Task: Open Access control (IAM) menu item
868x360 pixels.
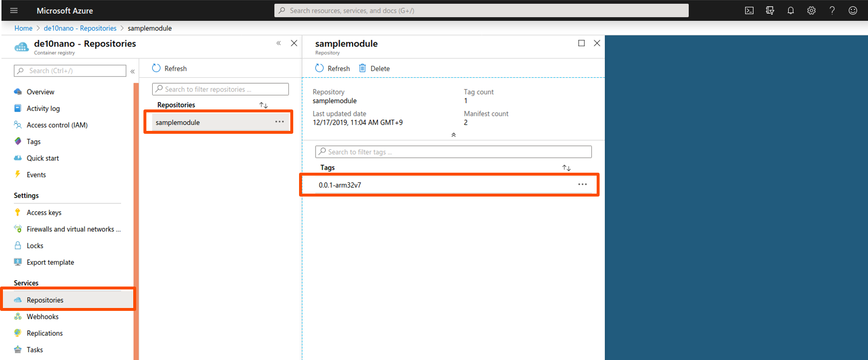Action: (x=57, y=125)
